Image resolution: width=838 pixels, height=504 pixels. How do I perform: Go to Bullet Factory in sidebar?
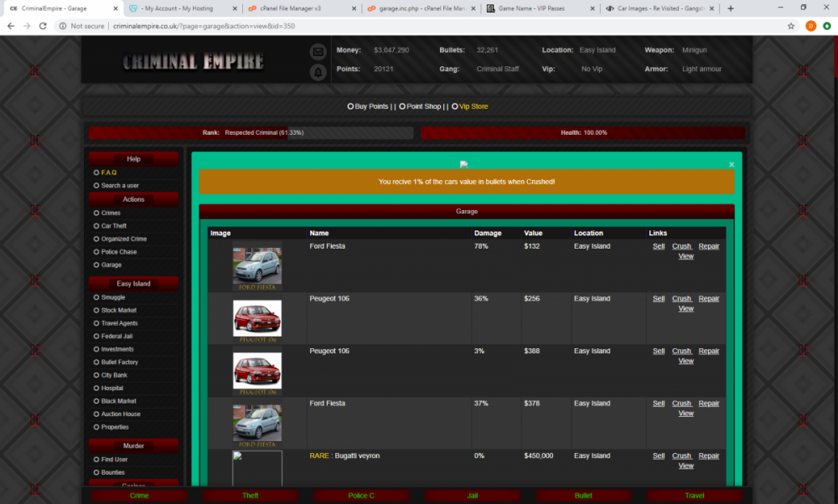120,363
